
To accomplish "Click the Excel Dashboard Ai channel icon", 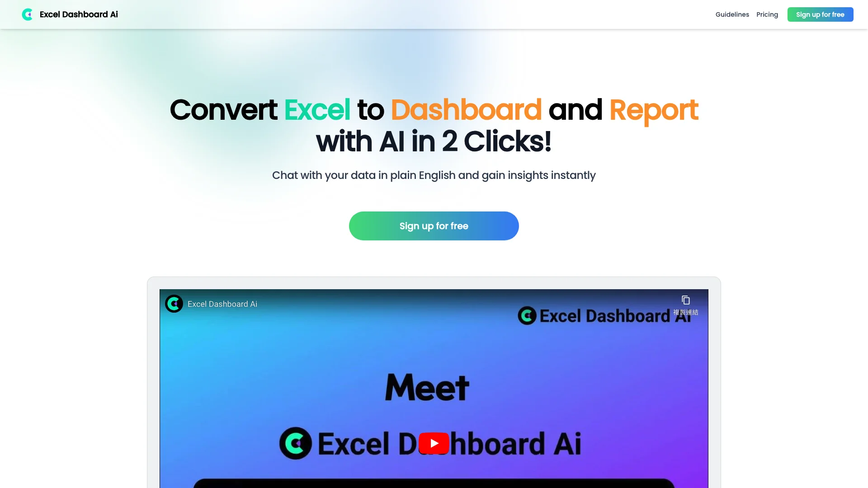I will pyautogui.click(x=174, y=303).
